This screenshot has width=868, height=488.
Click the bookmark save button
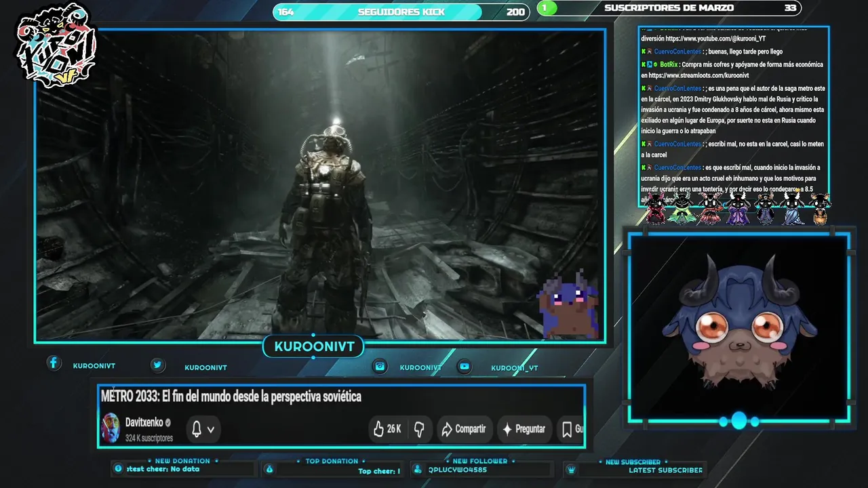pyautogui.click(x=567, y=429)
